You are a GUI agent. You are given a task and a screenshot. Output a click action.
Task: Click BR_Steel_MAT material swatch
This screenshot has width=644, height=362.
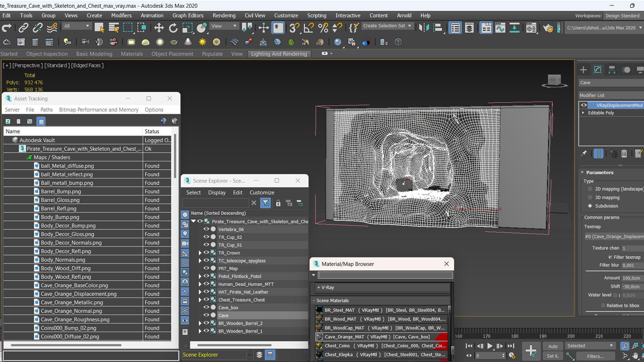click(x=319, y=310)
